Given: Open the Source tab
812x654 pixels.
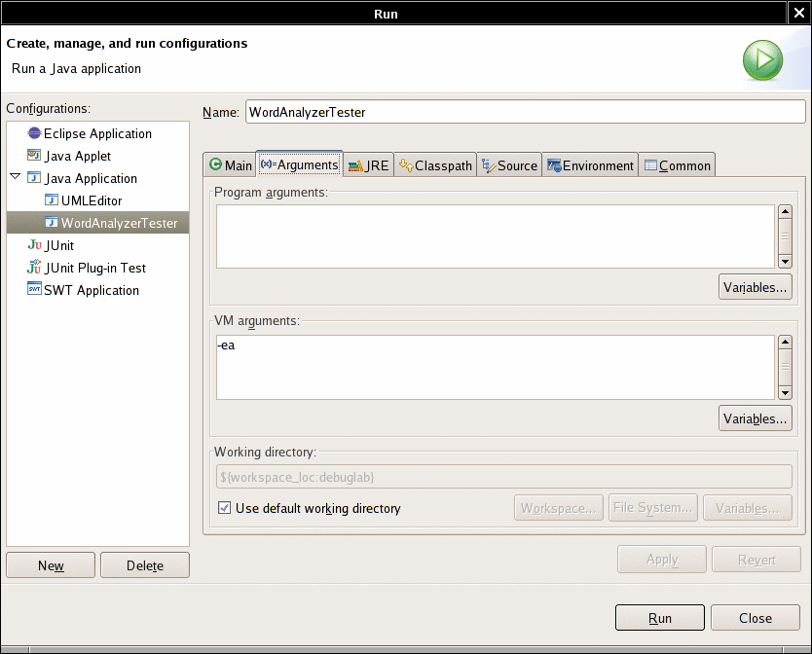Looking at the screenshot, I should click(509, 165).
